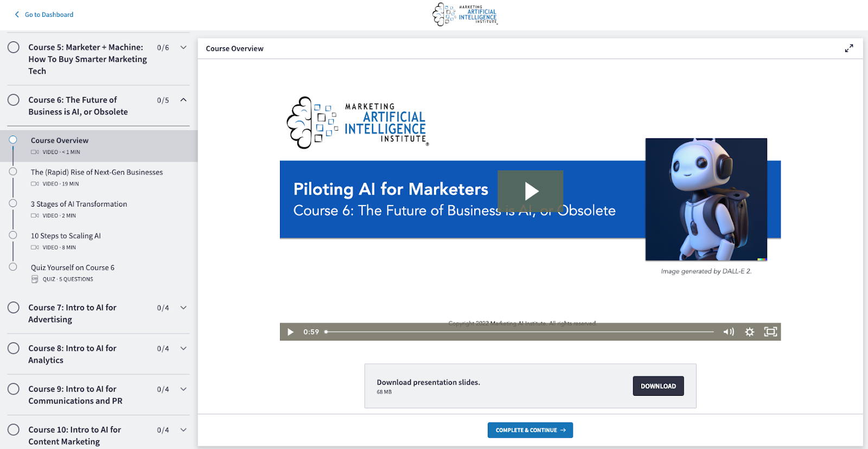Enter video fullscreen mode

click(x=770, y=332)
